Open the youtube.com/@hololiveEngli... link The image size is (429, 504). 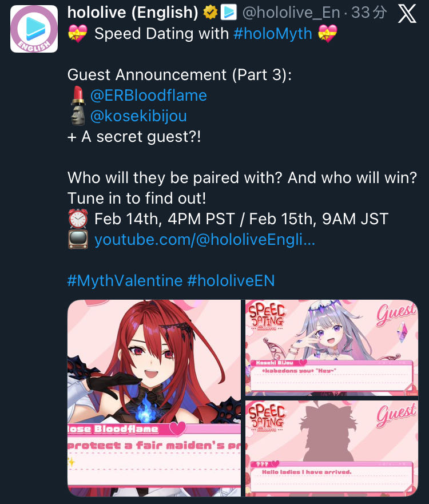pyautogui.click(x=205, y=240)
